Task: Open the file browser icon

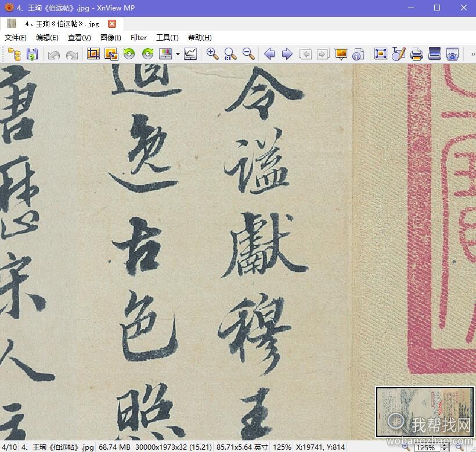Action: point(15,54)
